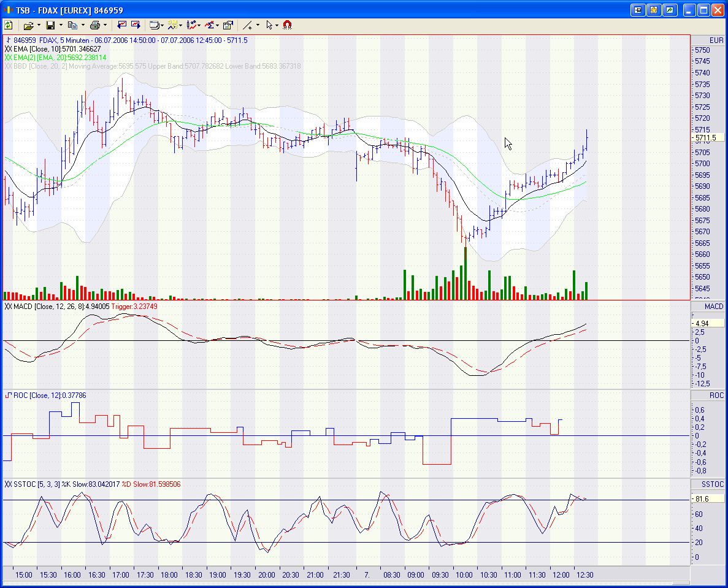
Task: Open the dropdown arrow next to print icon
Action: coord(105,25)
